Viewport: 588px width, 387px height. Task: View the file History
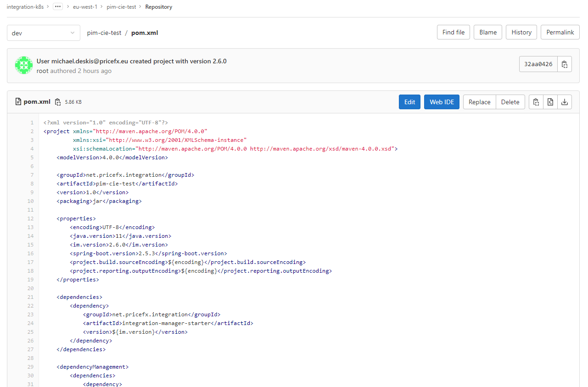[x=521, y=33]
